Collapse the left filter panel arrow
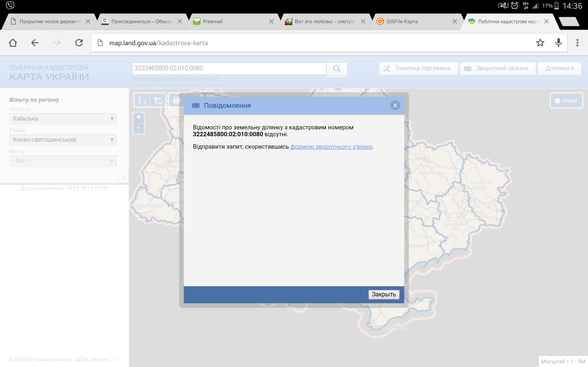The height and width of the screenshot is (367, 588). pos(123,178)
